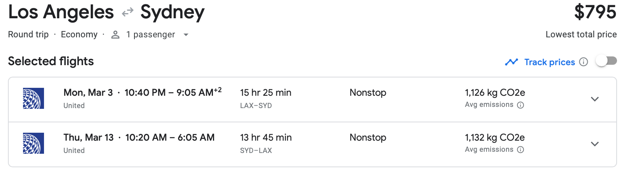This screenshot has width=644, height=178.
Task: Enable the Track prices toggle
Action: (607, 61)
